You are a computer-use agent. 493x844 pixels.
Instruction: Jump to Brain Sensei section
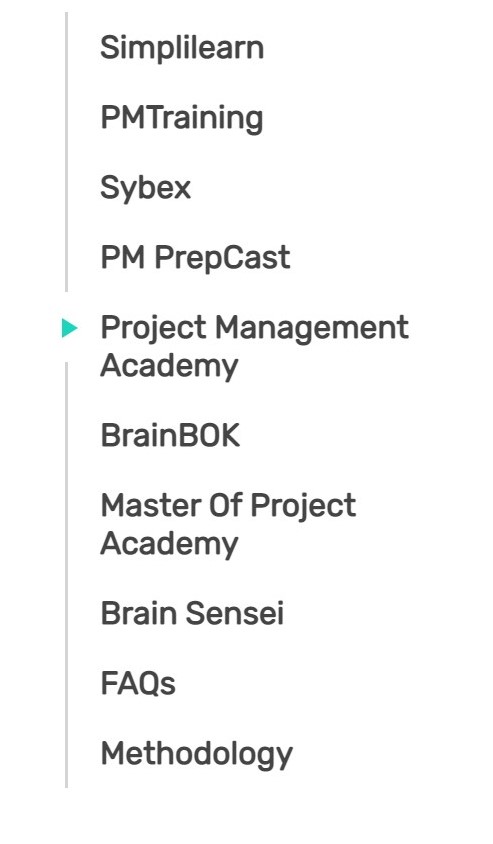tap(192, 613)
